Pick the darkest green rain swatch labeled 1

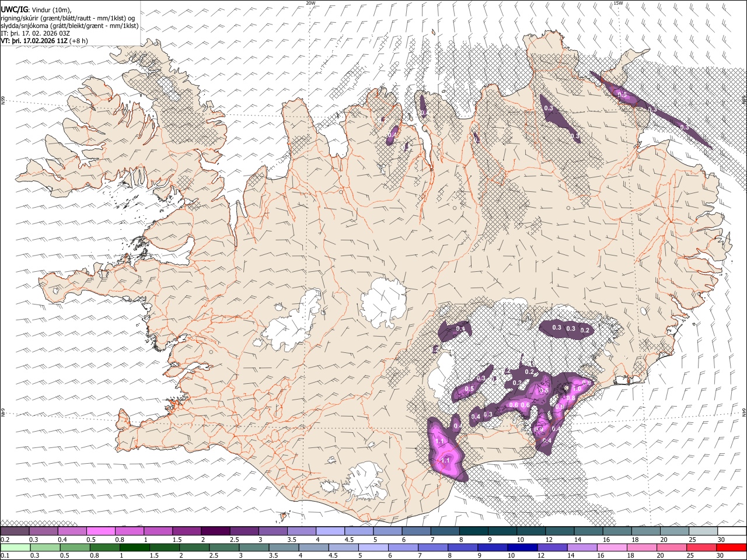coord(135,547)
